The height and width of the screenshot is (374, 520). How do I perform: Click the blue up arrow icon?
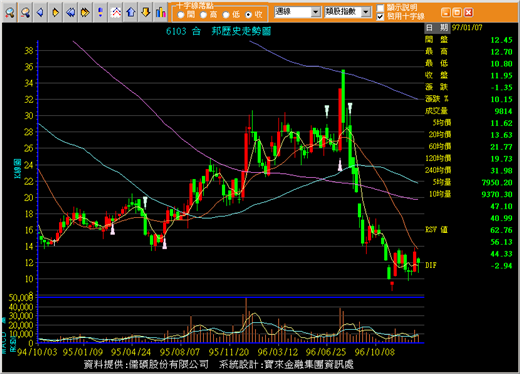click(131, 13)
